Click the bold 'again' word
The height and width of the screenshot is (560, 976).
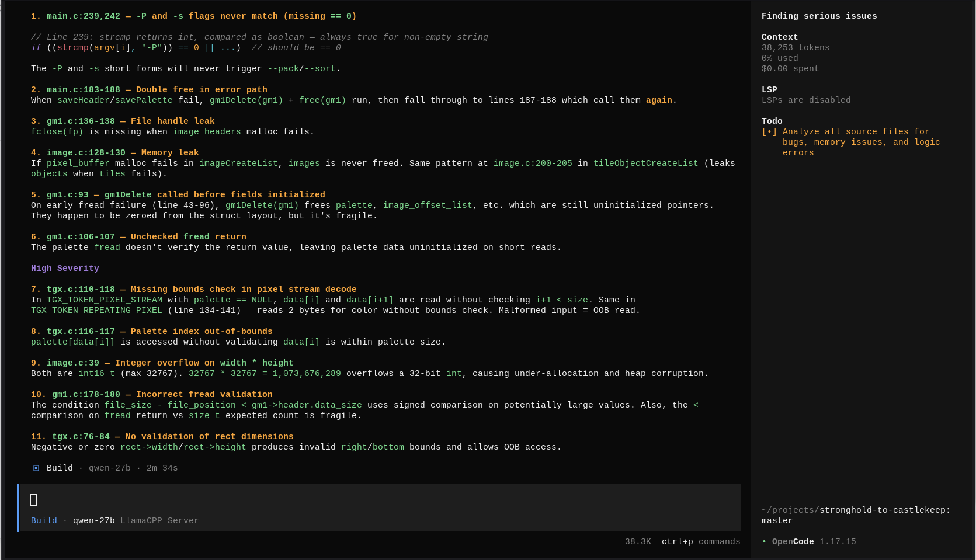[659, 100]
